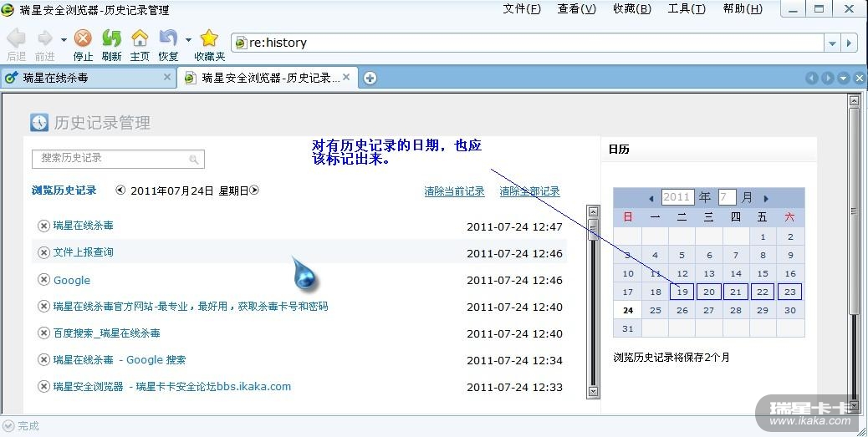Go to previous day arrow beside date
The width and height of the screenshot is (868, 437).
pyautogui.click(x=120, y=191)
